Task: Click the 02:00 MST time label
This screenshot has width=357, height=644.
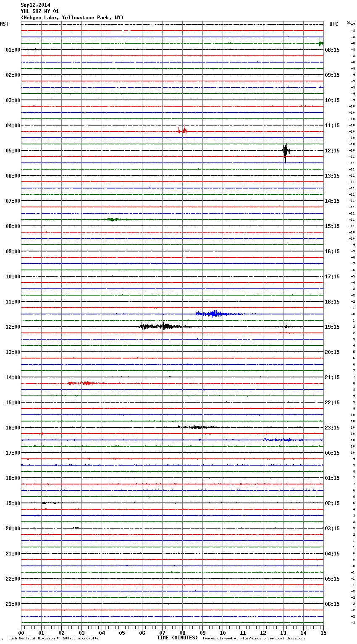Action: pyautogui.click(x=13, y=75)
